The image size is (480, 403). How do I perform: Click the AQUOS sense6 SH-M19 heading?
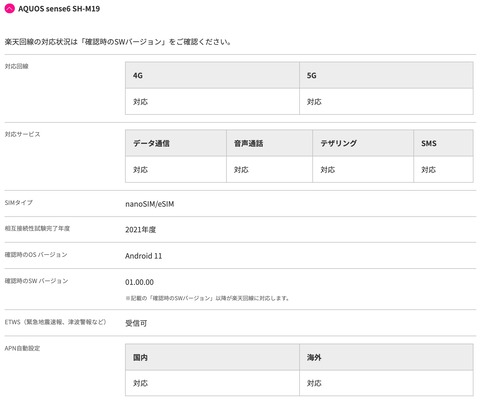tap(59, 9)
